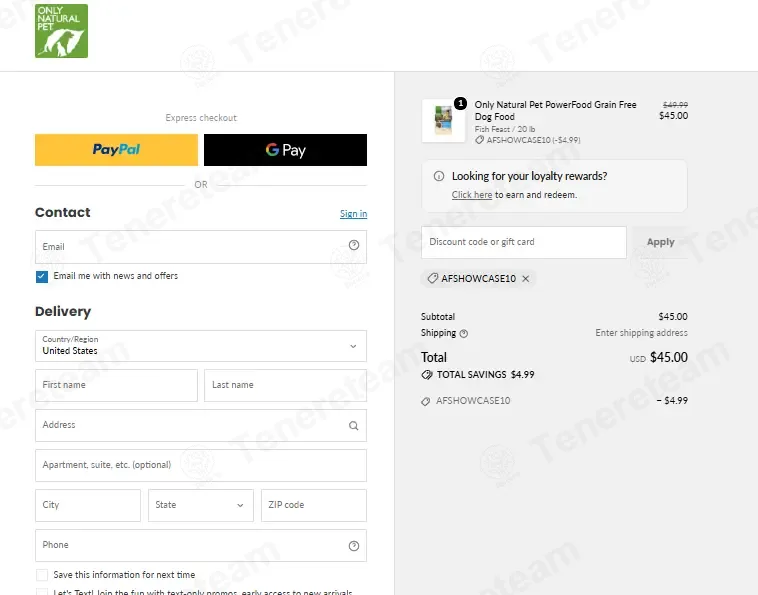758x595 pixels.
Task: Click the 'TOTAL SAVINGS $4.99' text
Action: click(x=485, y=375)
